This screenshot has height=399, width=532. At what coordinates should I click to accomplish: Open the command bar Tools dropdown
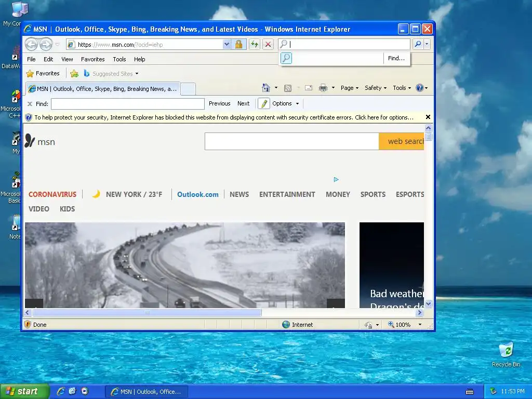click(402, 88)
